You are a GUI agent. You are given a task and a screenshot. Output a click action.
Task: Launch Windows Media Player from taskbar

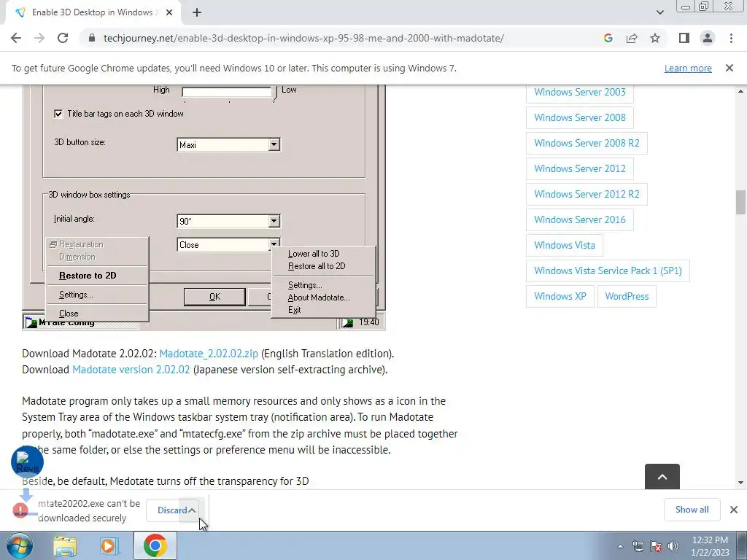109,546
